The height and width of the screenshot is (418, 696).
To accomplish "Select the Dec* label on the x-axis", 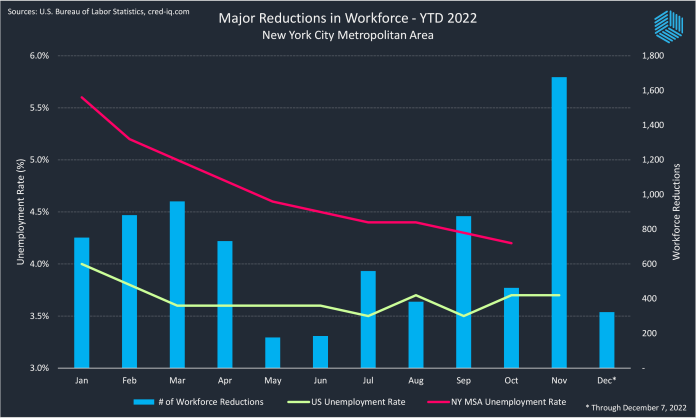I will (x=605, y=381).
